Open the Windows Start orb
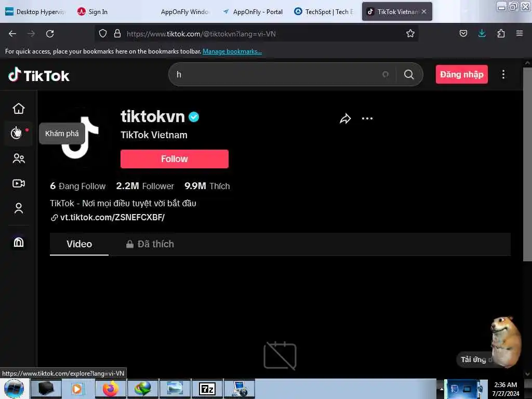Screen dimensions: 532x399 pyautogui.click(x=14, y=389)
